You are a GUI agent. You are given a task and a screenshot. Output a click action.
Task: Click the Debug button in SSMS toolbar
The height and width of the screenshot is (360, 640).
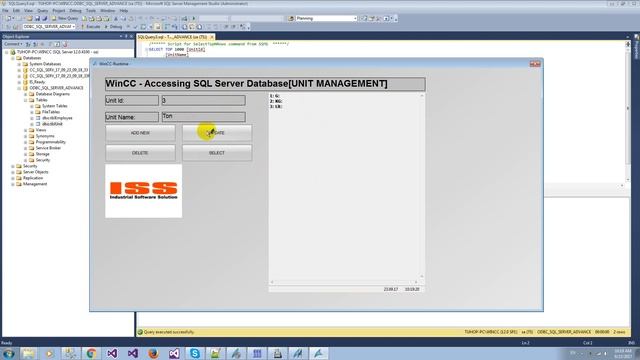click(113, 27)
